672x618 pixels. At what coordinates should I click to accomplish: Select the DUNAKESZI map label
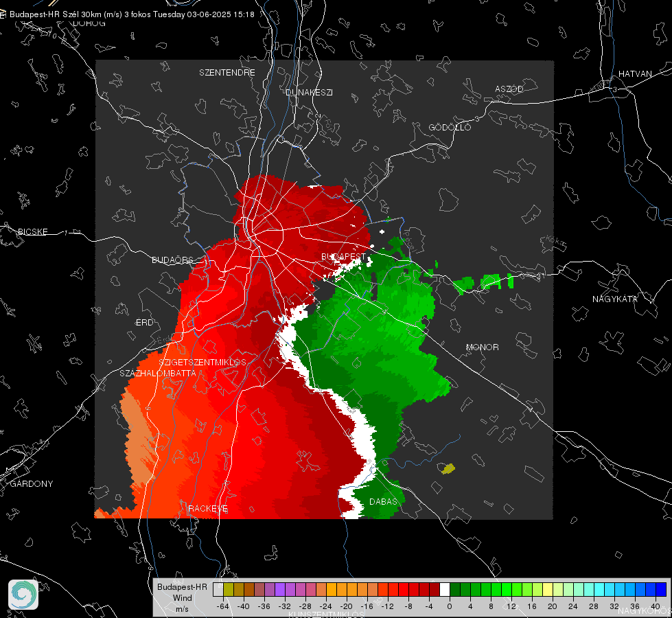point(309,92)
